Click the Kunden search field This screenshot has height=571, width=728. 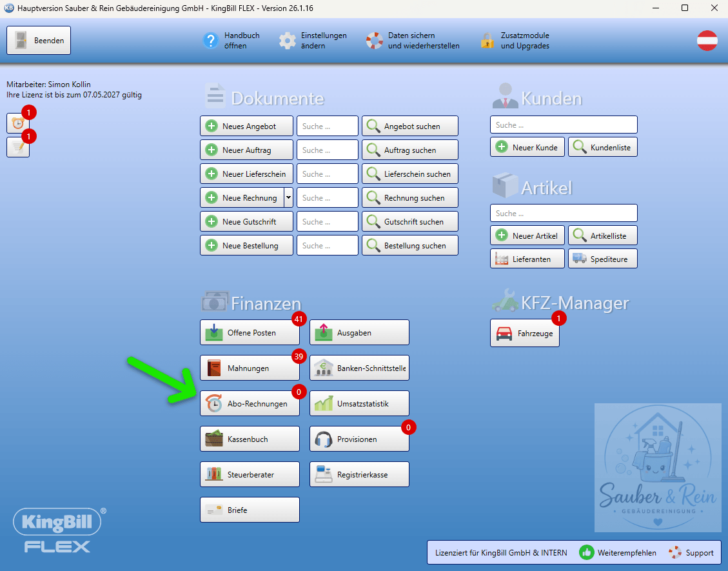tap(564, 125)
